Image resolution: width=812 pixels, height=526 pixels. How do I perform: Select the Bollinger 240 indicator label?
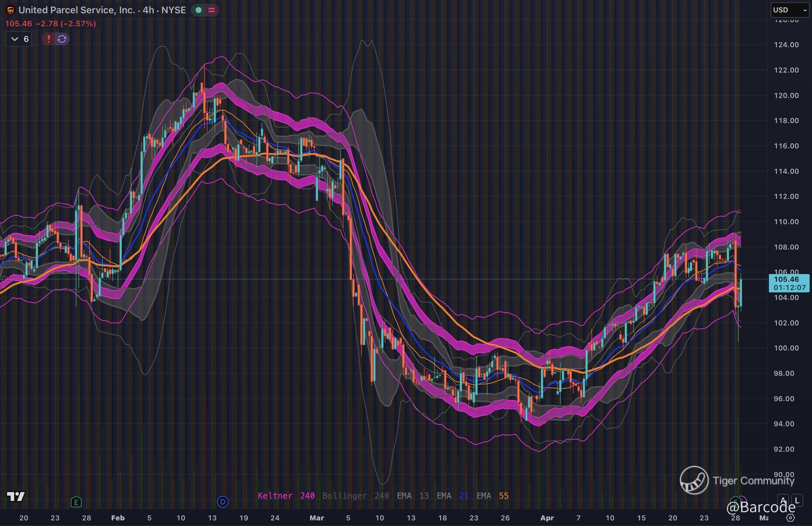tap(356, 496)
